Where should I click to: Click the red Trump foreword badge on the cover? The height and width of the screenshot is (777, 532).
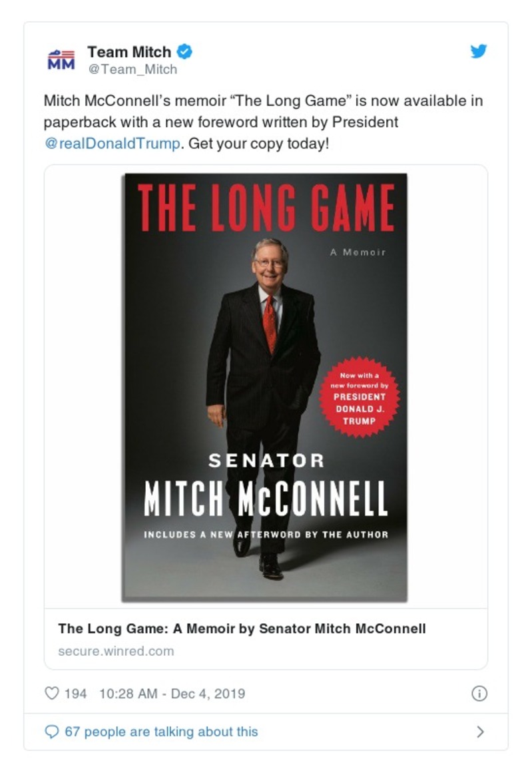(359, 398)
